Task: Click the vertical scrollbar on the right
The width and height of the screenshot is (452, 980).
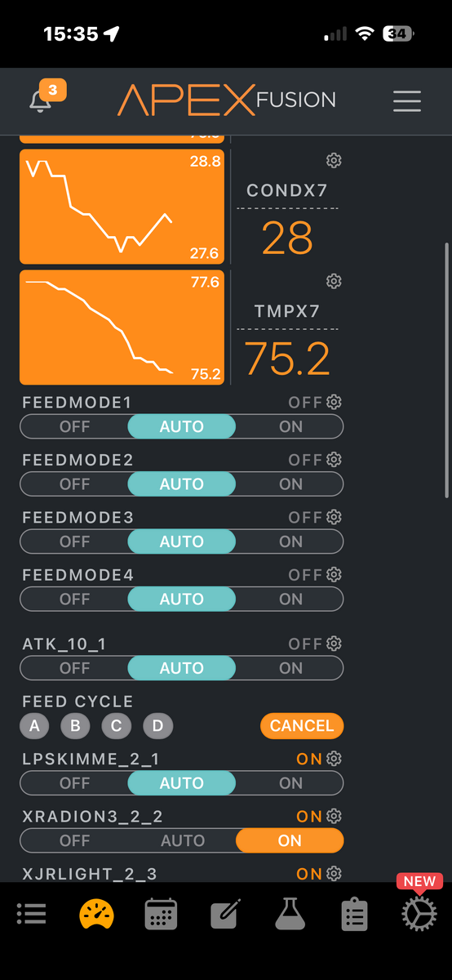Action: pos(446,370)
